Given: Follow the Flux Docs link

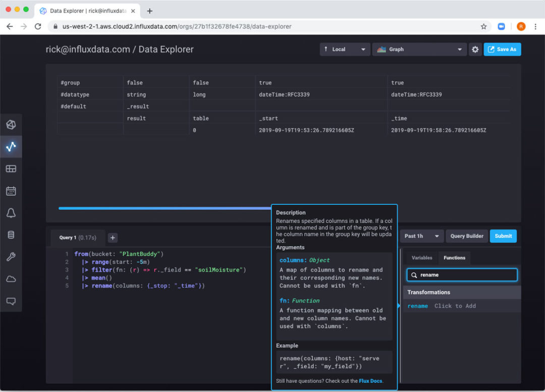Looking at the screenshot, I should [370, 381].
